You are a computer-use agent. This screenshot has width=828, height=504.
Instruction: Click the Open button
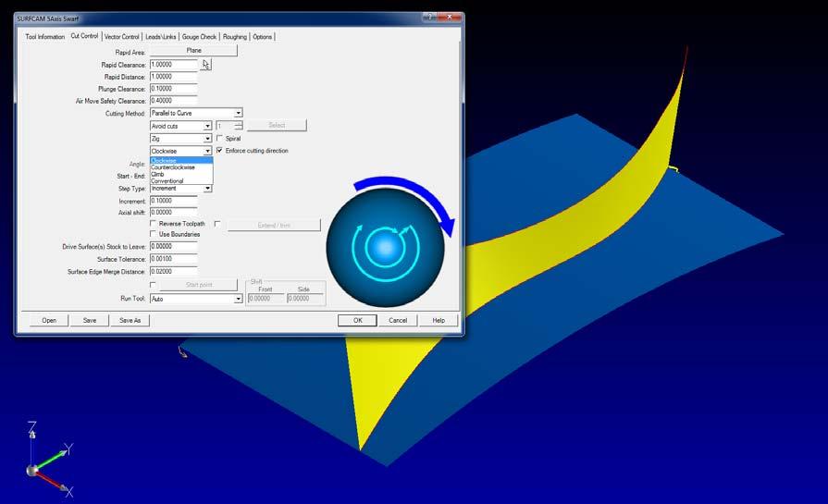pos(49,320)
